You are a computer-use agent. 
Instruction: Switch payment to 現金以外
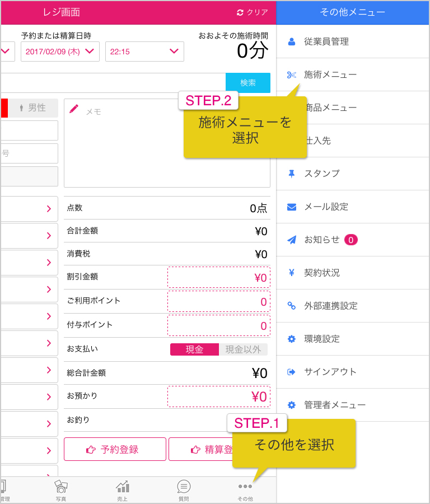tap(243, 349)
